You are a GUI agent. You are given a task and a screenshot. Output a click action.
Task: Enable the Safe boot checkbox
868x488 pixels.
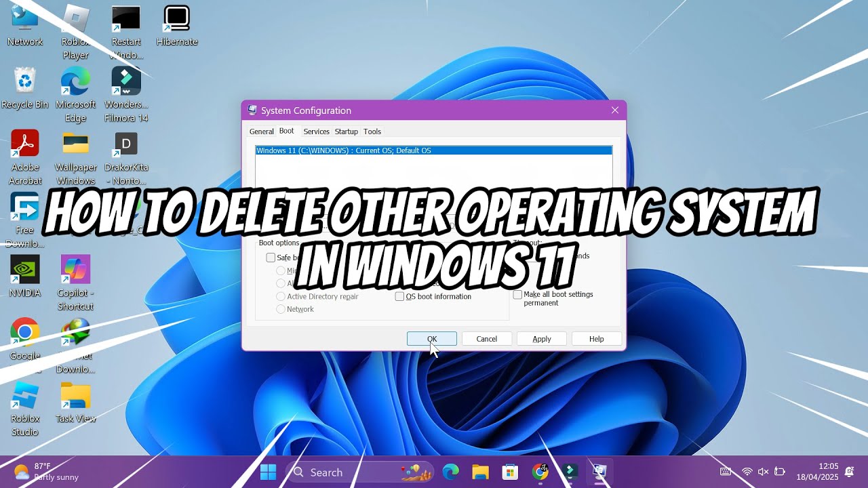(x=271, y=258)
